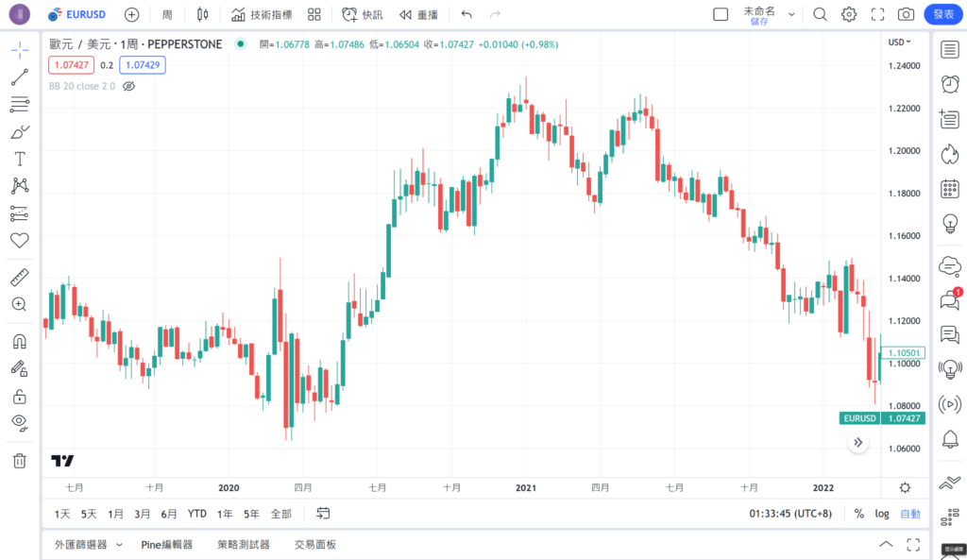Toggle percent scale mode

pos(859,514)
